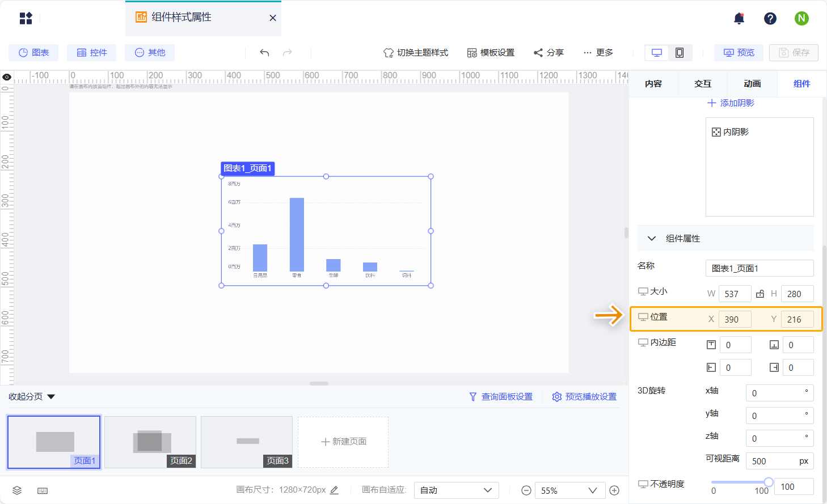Redo the last action

tap(288, 53)
